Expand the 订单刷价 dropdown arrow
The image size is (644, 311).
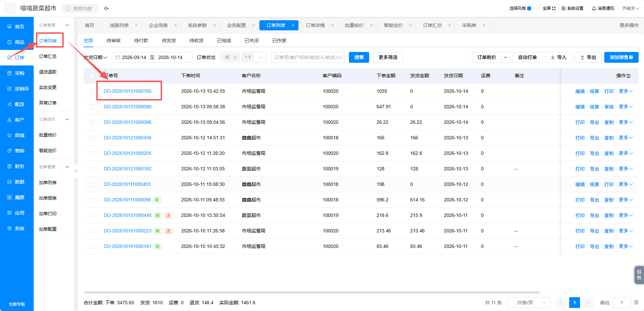point(506,57)
